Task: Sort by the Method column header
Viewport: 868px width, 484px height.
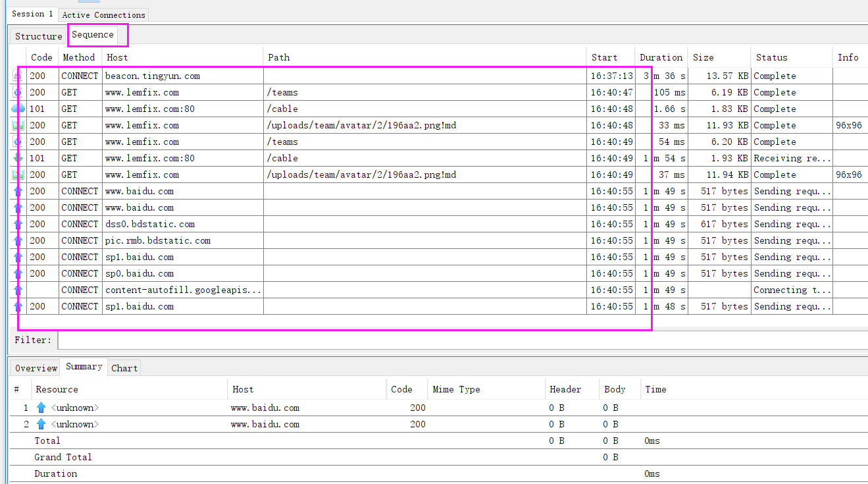Action: [80, 57]
